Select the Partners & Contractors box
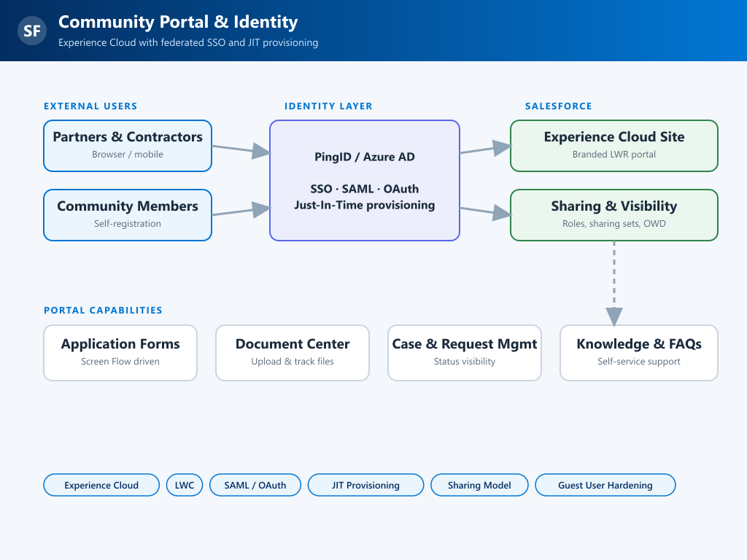The height and width of the screenshot is (560, 747). (128, 146)
